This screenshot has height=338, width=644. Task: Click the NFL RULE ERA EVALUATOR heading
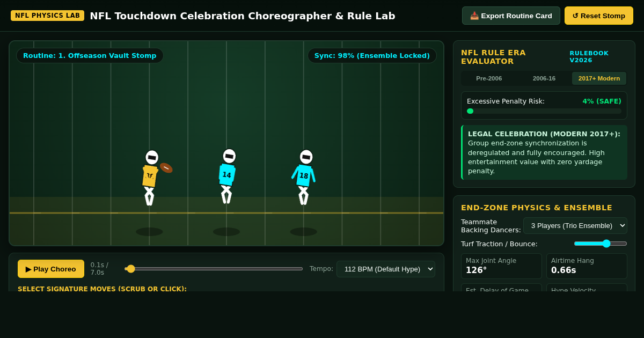point(494,57)
